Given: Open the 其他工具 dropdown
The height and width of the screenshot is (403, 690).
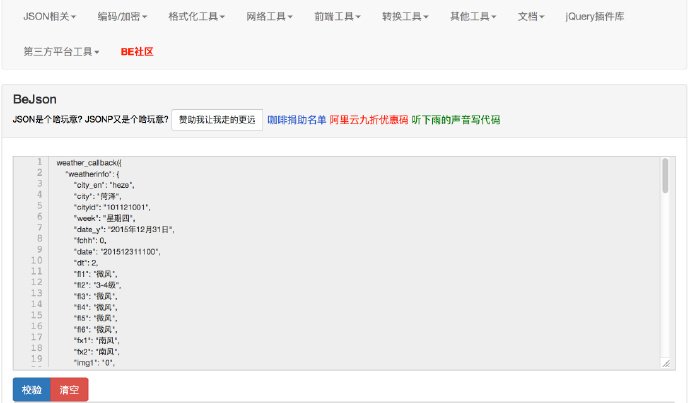Looking at the screenshot, I should (x=473, y=17).
